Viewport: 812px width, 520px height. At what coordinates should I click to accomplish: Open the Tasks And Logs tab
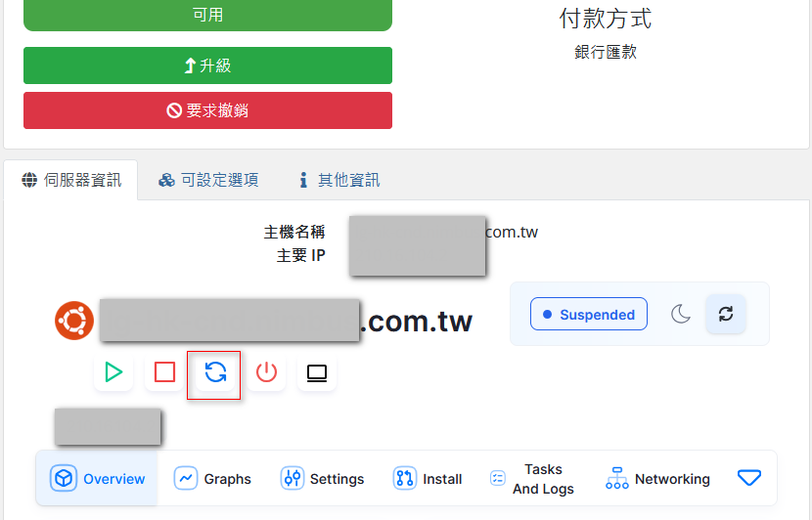coord(531,478)
